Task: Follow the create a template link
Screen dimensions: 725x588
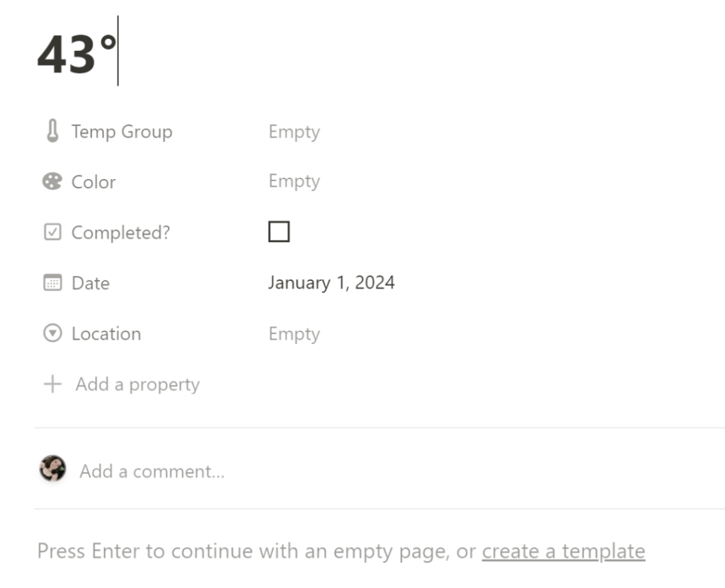Action: tap(563, 550)
